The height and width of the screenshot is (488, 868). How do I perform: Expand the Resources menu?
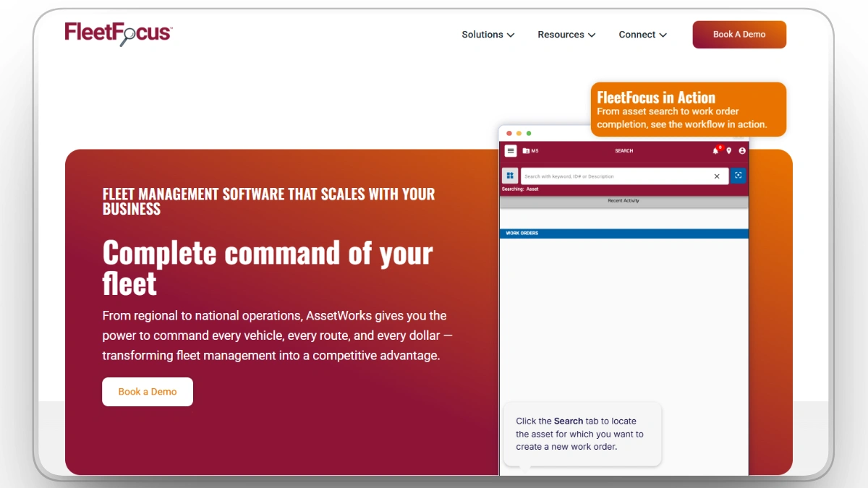(566, 35)
